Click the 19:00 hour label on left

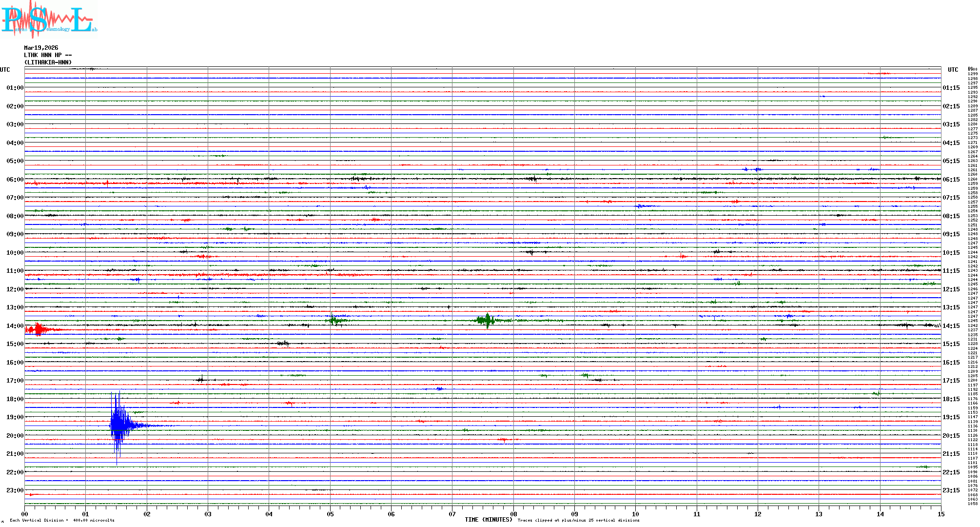[15, 417]
